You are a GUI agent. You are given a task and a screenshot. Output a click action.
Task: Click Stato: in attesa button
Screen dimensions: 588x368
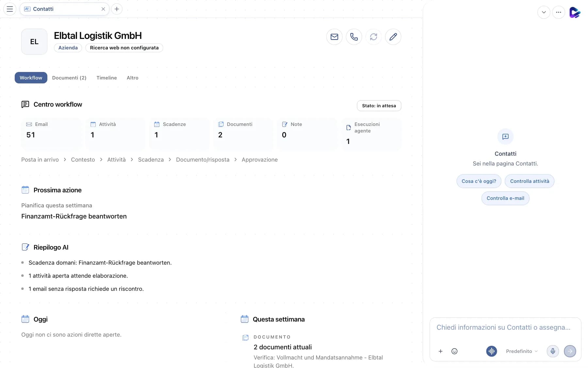tap(379, 106)
